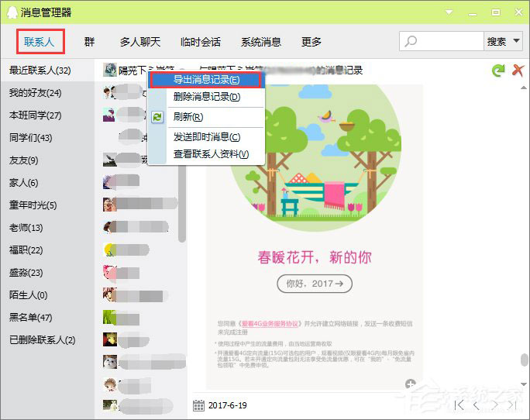Screen dimensions: 530x420
Task: Open the calendar date picker icon
Action: (198, 405)
